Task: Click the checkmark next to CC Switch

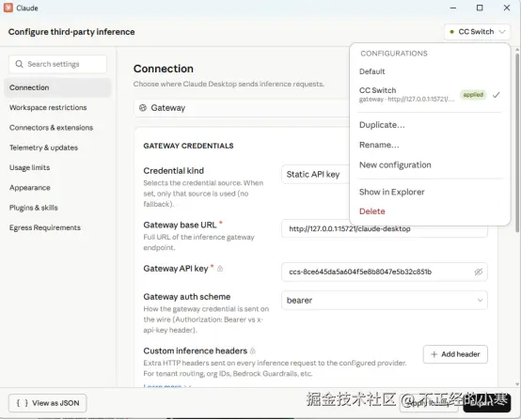Action: (x=497, y=95)
